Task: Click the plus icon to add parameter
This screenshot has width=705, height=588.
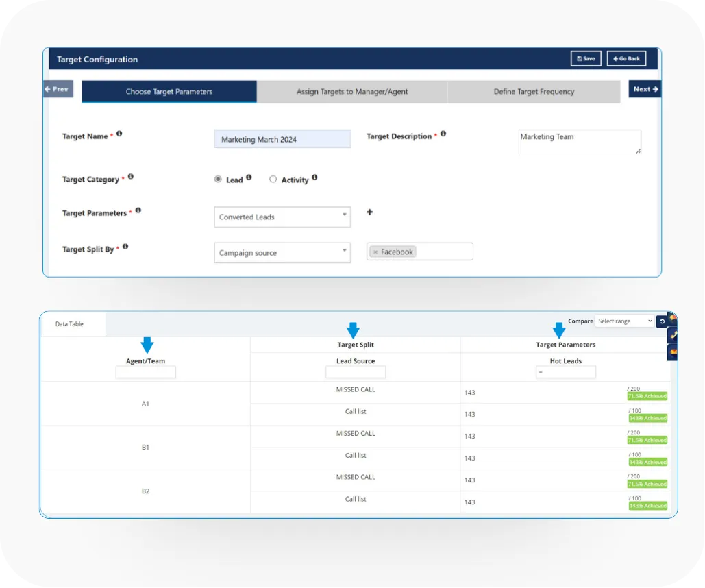Action: [369, 212]
